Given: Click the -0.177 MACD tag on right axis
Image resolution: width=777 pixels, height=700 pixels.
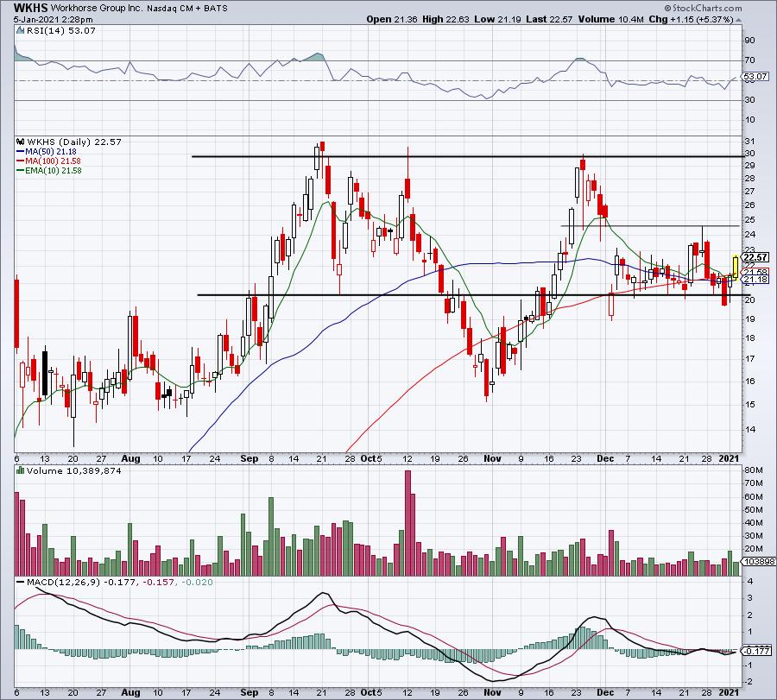Looking at the screenshot, I should pos(756,651).
